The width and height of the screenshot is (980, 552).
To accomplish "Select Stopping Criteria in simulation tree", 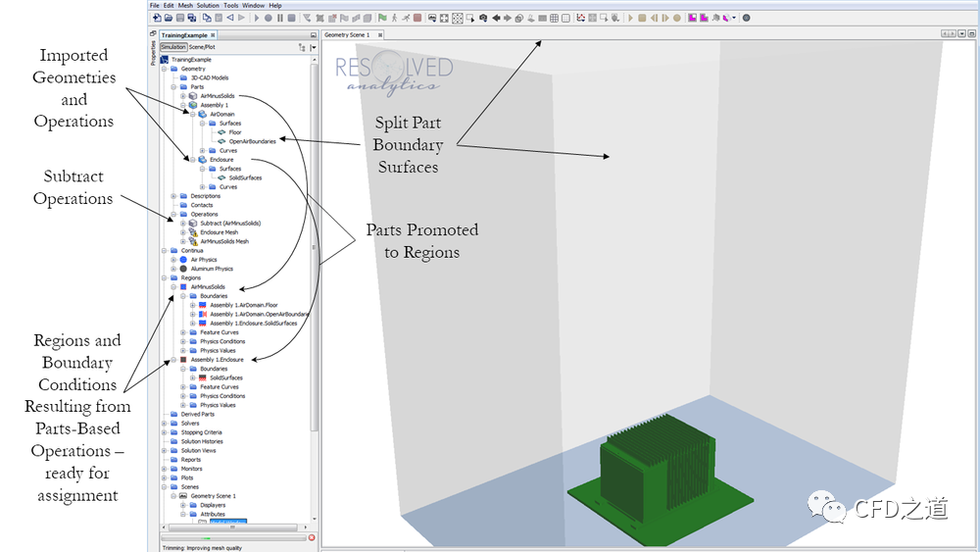I will point(201,432).
